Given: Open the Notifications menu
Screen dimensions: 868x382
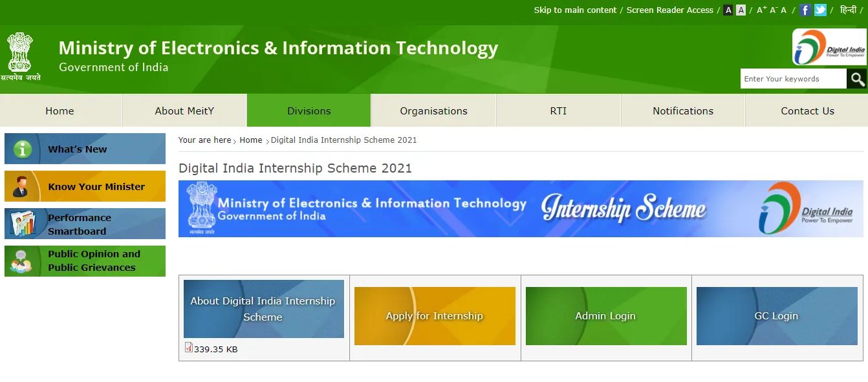Looking at the screenshot, I should pyautogui.click(x=683, y=111).
